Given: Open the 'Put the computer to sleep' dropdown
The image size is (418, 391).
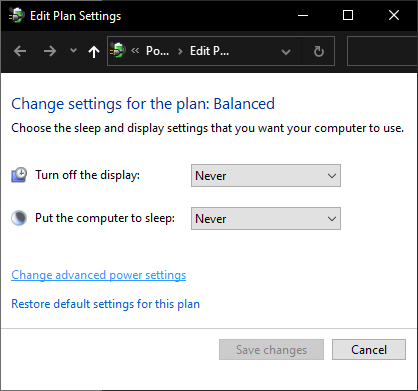Looking at the screenshot, I should pos(266,219).
